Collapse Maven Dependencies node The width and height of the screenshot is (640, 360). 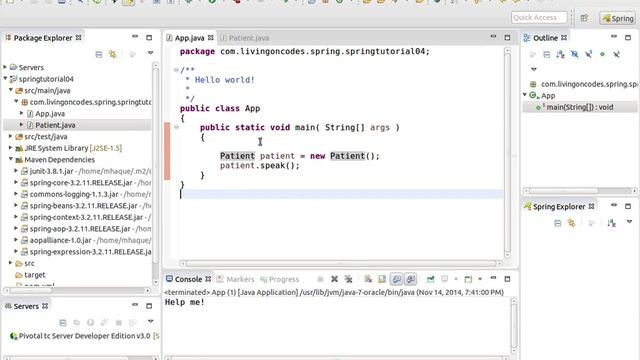coord(11,159)
